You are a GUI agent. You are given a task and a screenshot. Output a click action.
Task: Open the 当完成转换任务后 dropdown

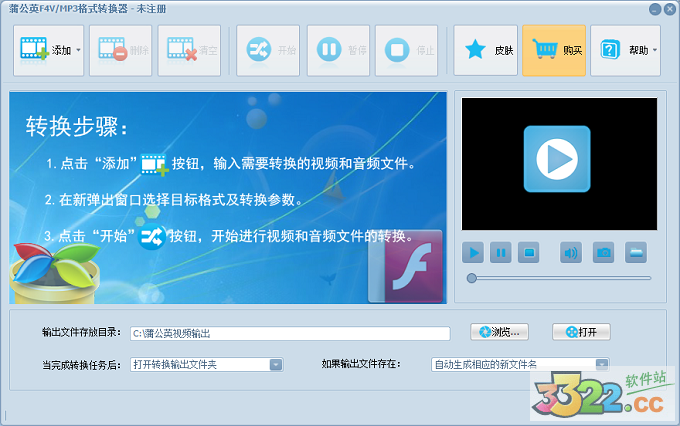tap(206, 364)
